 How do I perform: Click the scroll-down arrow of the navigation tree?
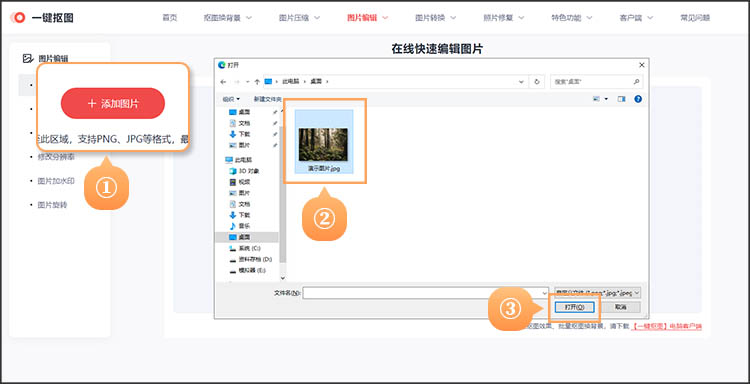[x=282, y=277]
